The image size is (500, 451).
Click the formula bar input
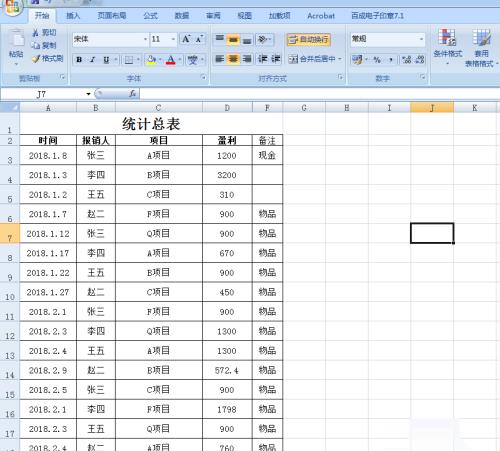coord(319,94)
